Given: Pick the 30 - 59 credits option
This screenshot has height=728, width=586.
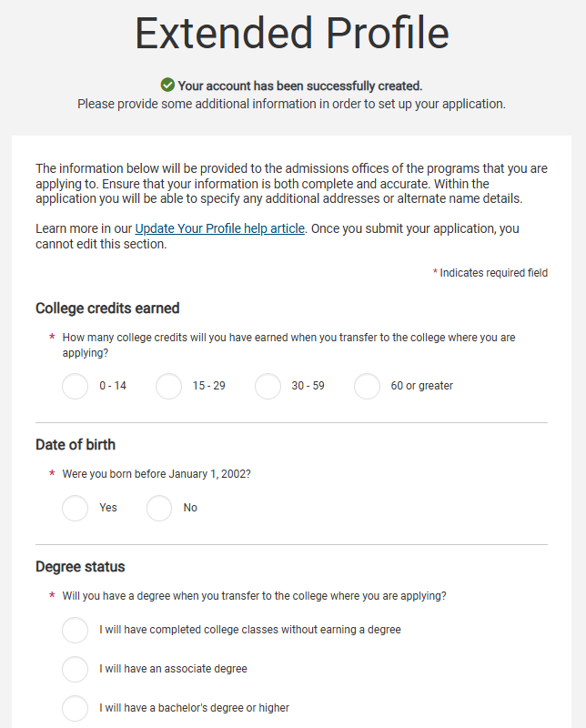Looking at the screenshot, I should [x=268, y=386].
